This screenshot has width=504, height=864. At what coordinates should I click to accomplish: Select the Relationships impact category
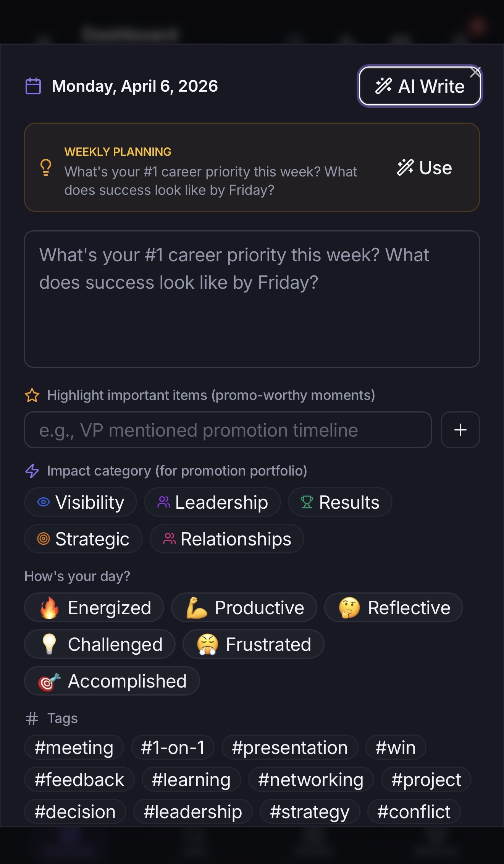[227, 539]
